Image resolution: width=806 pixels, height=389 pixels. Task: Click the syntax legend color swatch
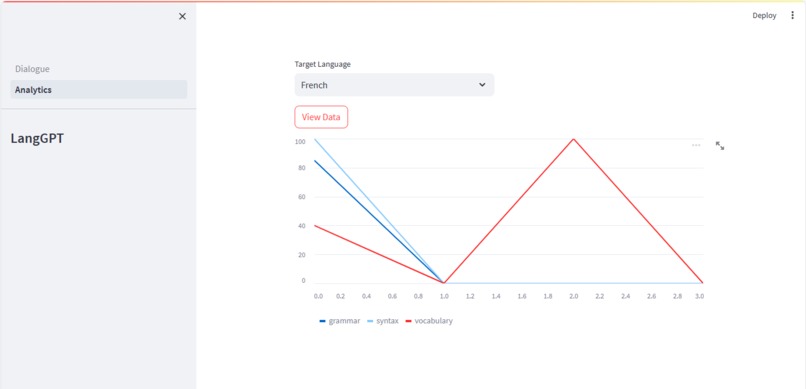[x=370, y=321]
